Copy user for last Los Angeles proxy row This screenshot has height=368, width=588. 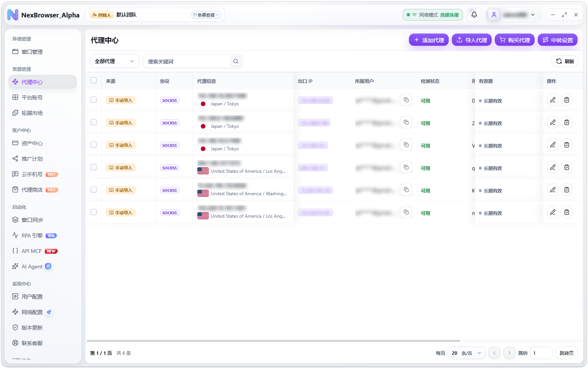coord(406,212)
